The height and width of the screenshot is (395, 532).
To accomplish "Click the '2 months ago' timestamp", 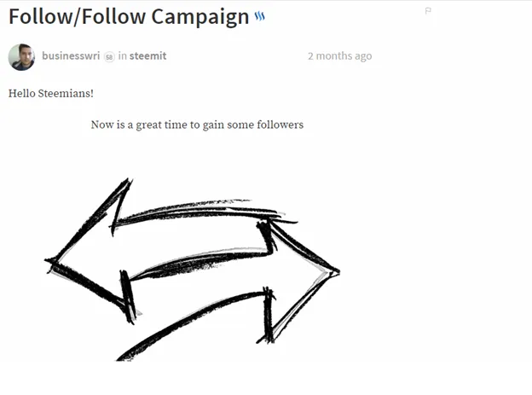I will [x=339, y=56].
